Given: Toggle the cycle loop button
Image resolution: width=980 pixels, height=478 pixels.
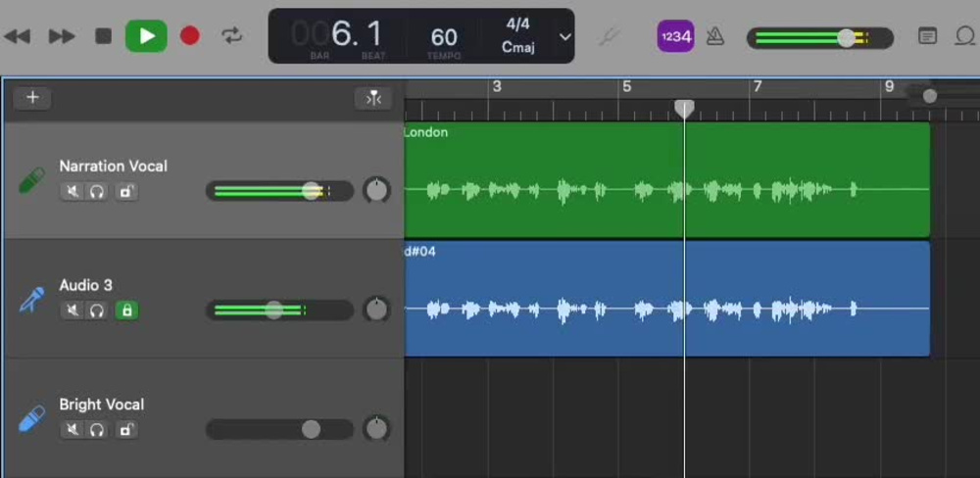Looking at the screenshot, I should pos(232,36).
